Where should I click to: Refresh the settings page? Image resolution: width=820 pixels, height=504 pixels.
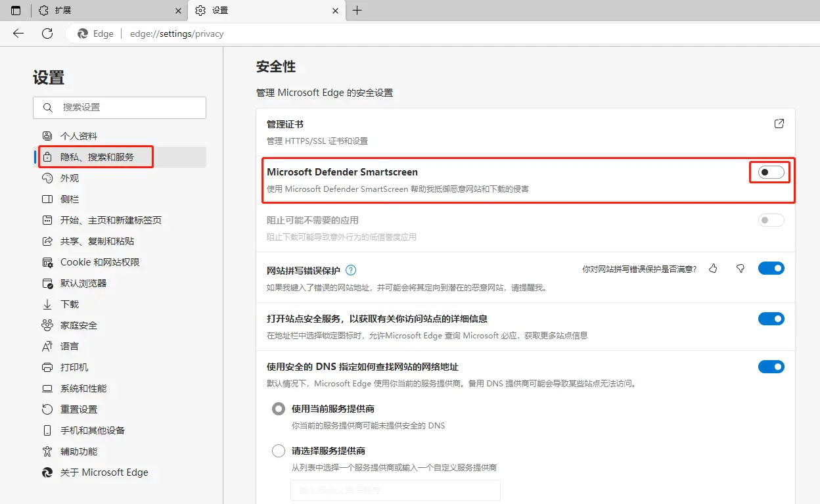click(47, 34)
